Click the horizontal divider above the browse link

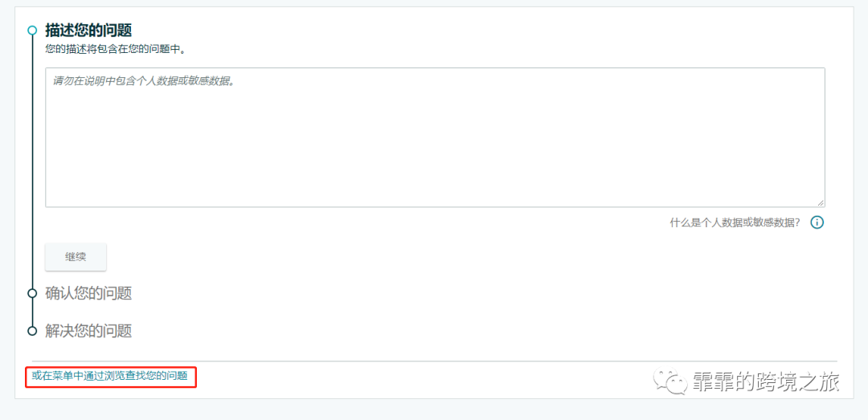(435, 361)
